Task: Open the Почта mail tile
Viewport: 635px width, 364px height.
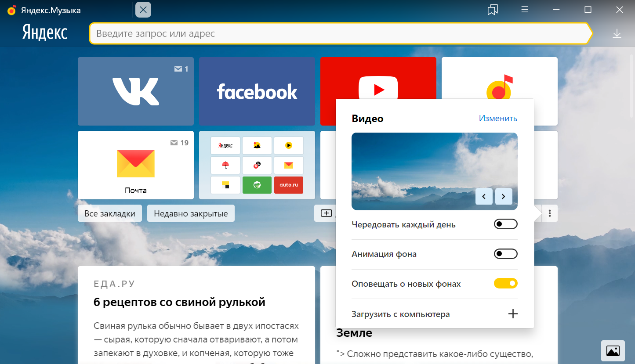Action: pyautogui.click(x=136, y=165)
